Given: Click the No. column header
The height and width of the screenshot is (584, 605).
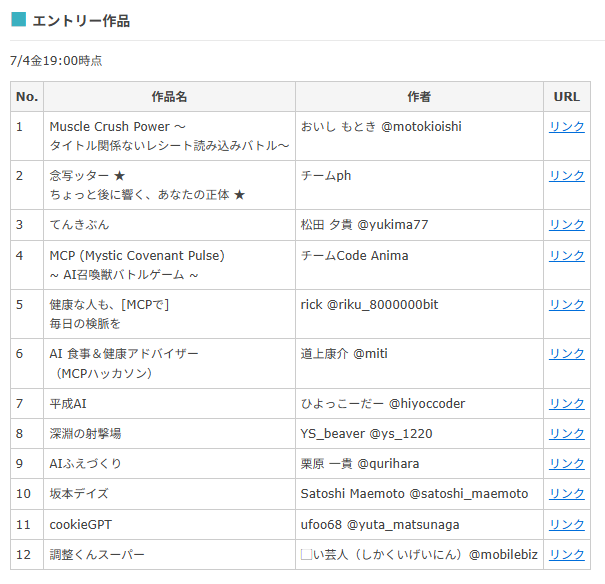Looking at the screenshot, I should 27,97.
